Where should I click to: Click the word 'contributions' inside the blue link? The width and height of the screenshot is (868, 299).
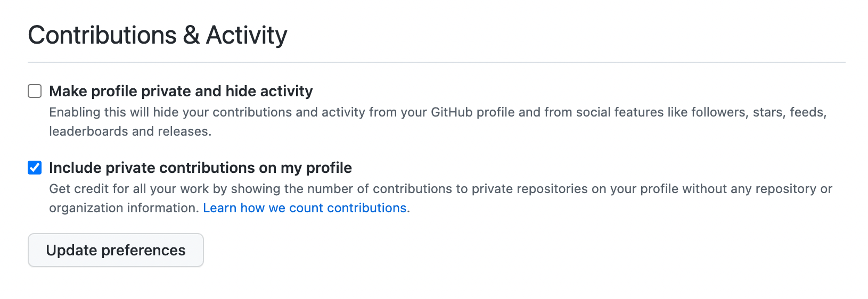tap(366, 208)
